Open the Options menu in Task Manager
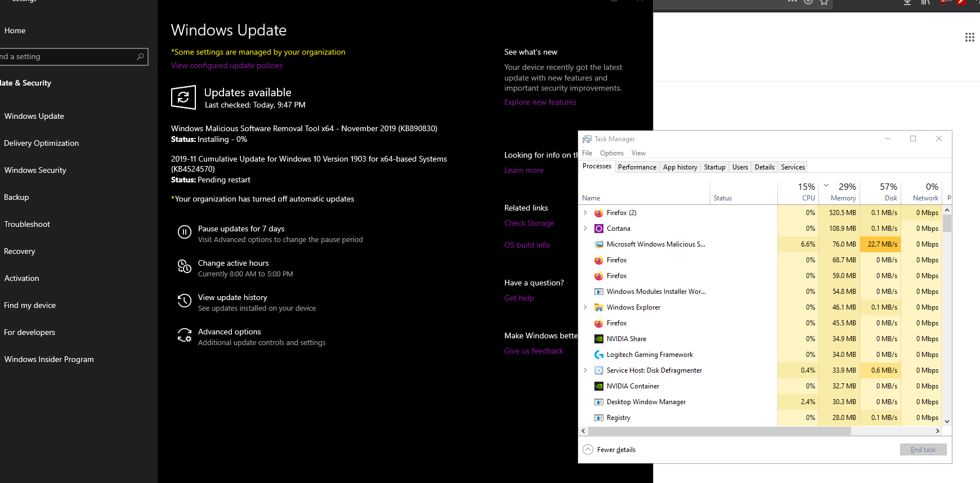Image resolution: width=980 pixels, height=483 pixels. pos(612,153)
